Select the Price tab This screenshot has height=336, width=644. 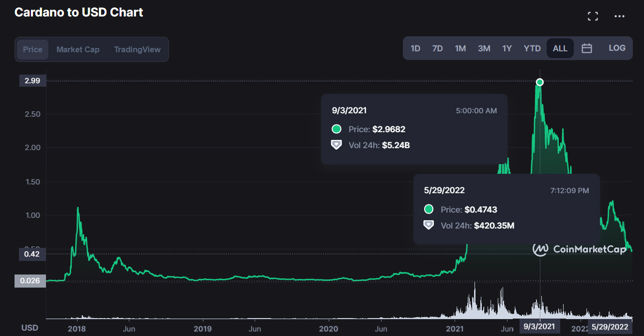click(x=33, y=49)
